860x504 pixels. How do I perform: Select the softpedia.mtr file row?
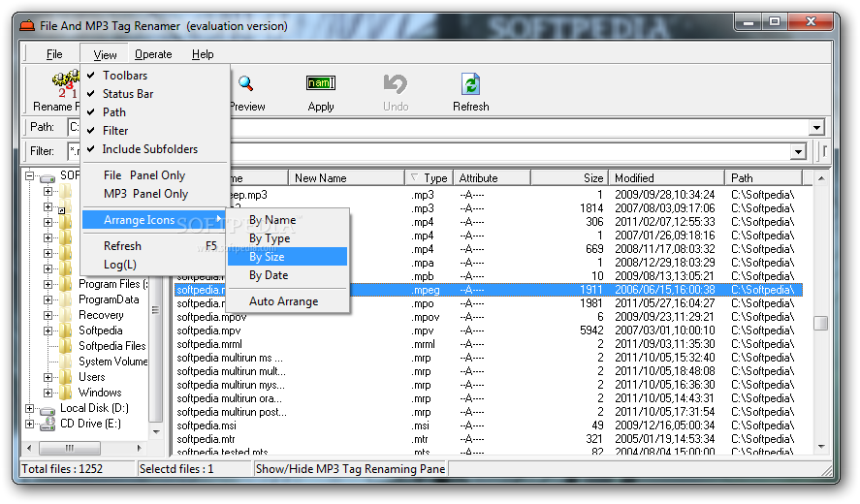[488, 439]
